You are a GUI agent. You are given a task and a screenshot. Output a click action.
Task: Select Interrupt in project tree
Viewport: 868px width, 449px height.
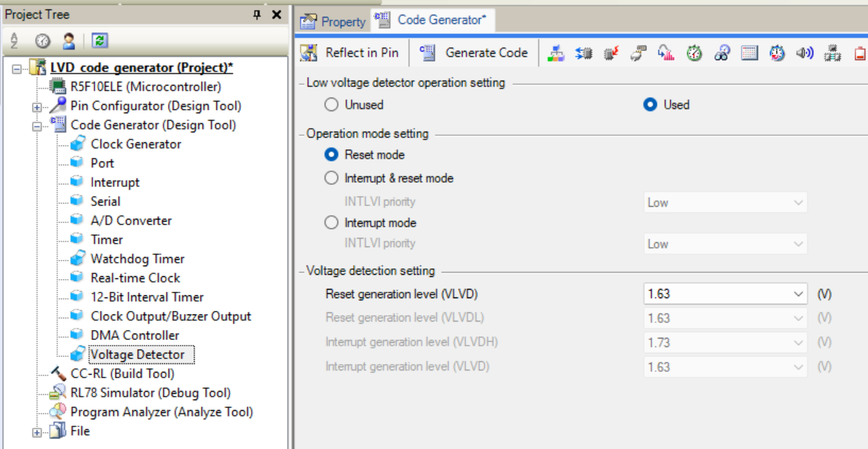click(x=115, y=183)
